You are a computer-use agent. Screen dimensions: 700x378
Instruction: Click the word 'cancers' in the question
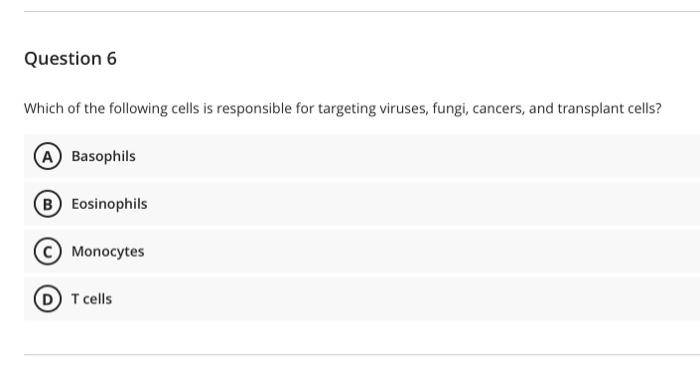pyautogui.click(x=498, y=108)
